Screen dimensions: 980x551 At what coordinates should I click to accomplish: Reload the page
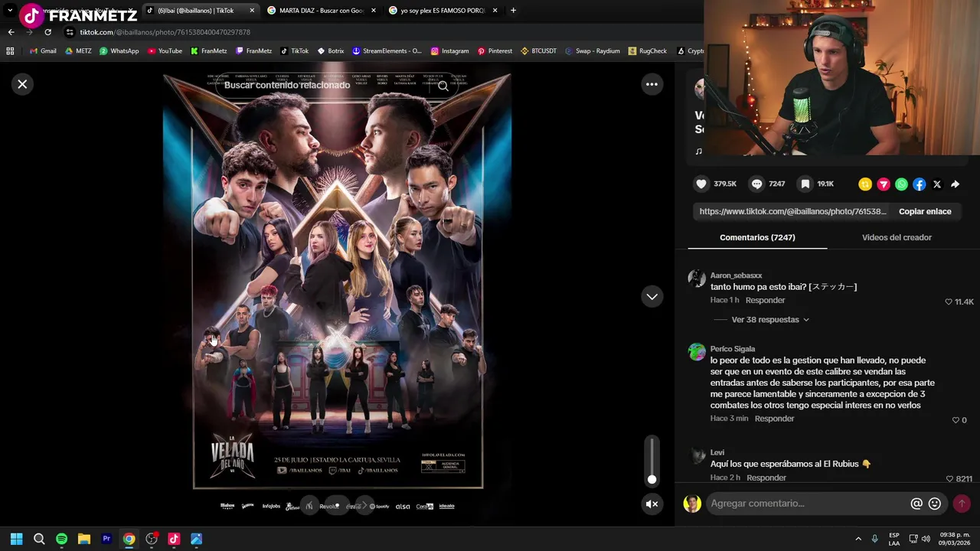click(x=47, y=32)
